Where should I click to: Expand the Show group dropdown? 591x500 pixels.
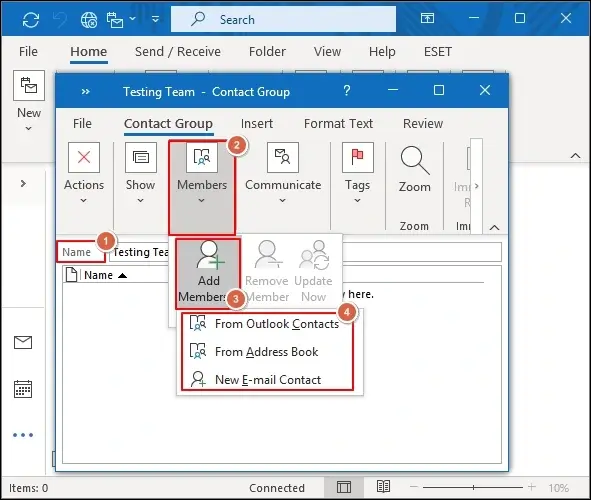(141, 200)
